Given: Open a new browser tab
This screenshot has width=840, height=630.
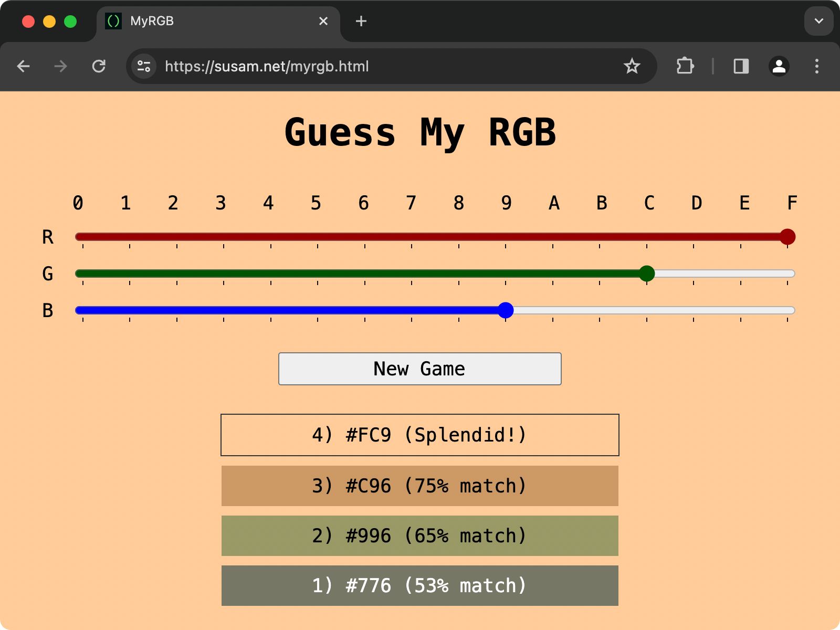Looking at the screenshot, I should click(360, 21).
